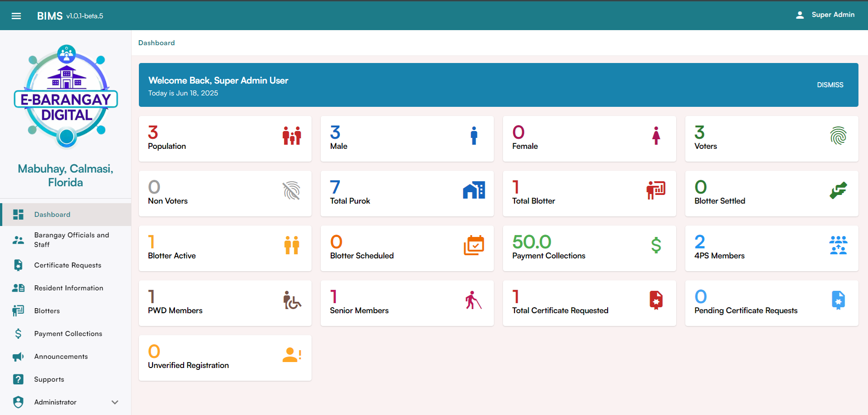Screen dimensions: 868x415
Task: Click the Barangay Officials people icon in sidebar
Action: click(18, 240)
